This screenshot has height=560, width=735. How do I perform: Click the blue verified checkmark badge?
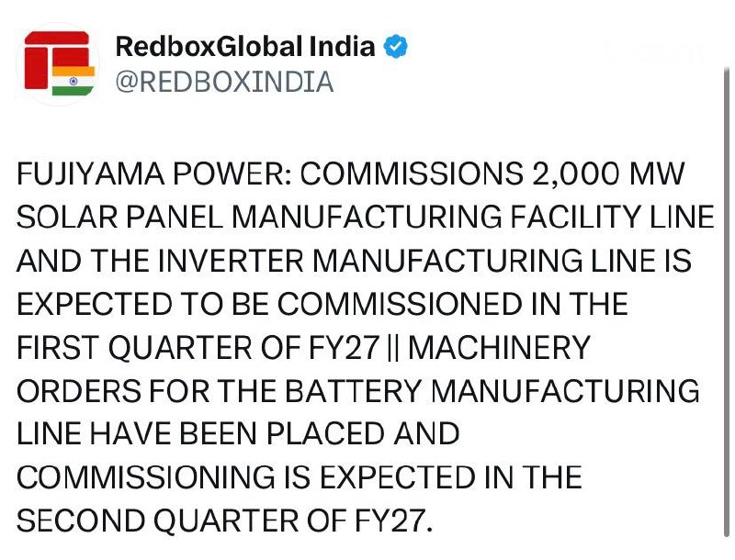[x=396, y=46]
